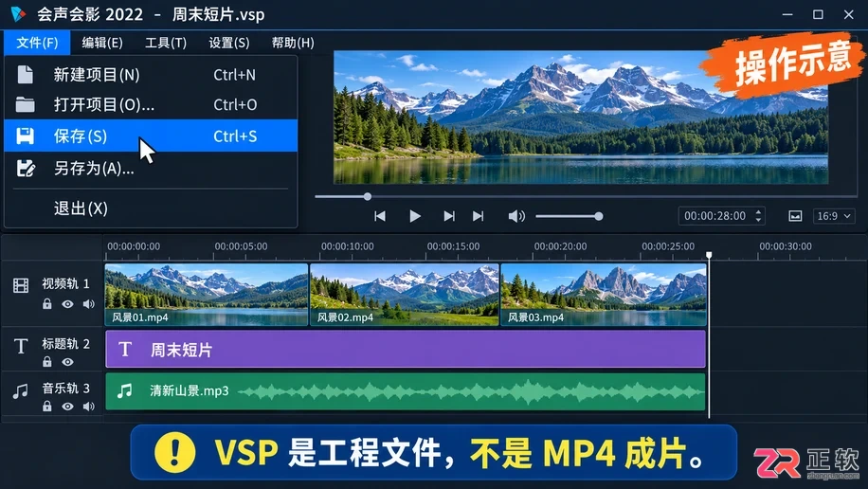Click the note icon on 清新山景.mp3 clip
868x489 pixels.
(x=124, y=391)
